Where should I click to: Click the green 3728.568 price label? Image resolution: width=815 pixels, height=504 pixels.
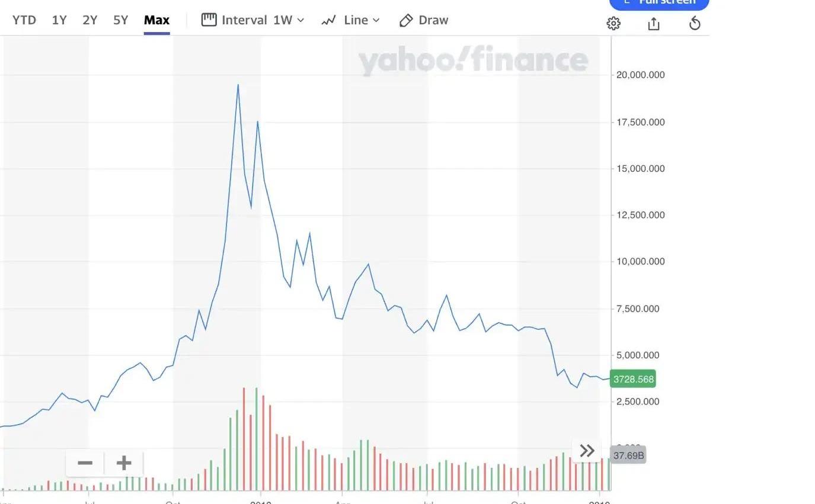coord(633,379)
